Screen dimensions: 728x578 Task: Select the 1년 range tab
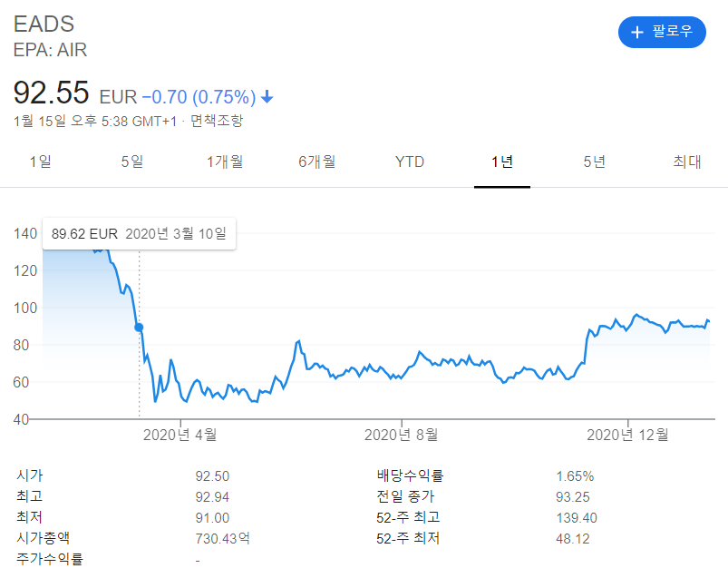(502, 162)
